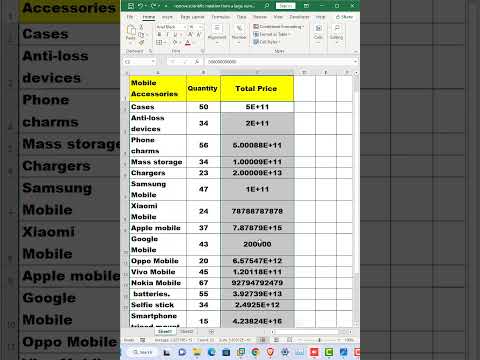Click the Copy icon
The height and width of the screenshot is (360, 480).
click(141, 35)
